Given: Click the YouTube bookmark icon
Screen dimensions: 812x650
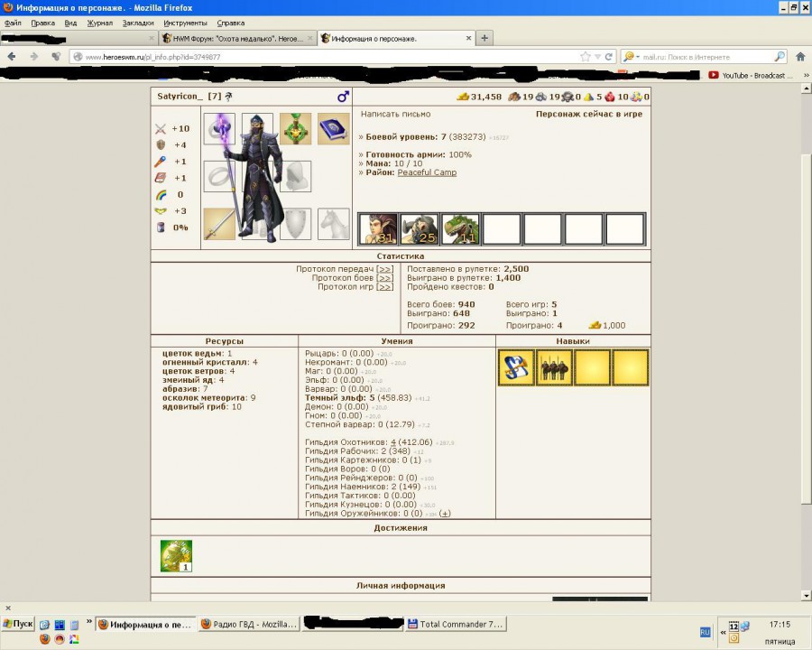Looking at the screenshot, I should click(x=713, y=75).
